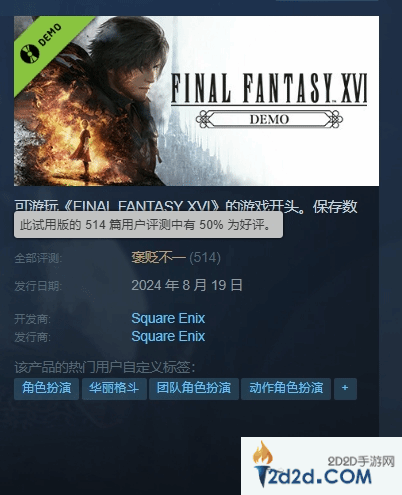
Task: Open the 动作角色扮演 tag
Action: (286, 388)
